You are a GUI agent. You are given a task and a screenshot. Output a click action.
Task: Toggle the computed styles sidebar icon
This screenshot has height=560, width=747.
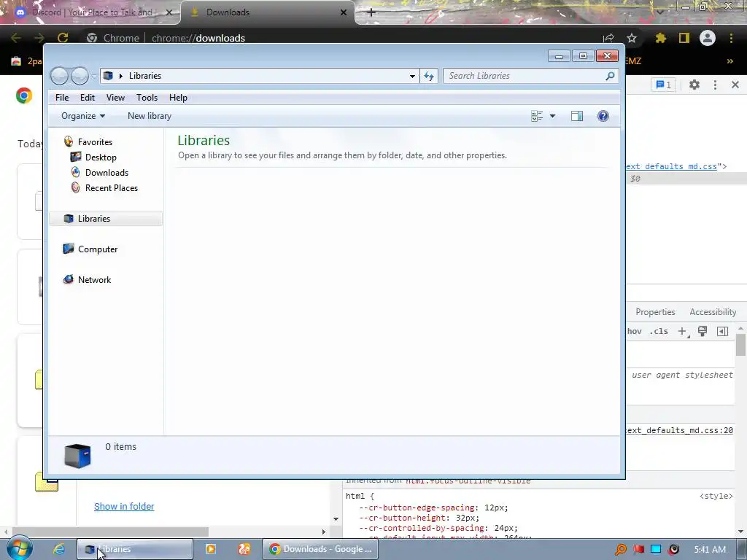pos(722,332)
